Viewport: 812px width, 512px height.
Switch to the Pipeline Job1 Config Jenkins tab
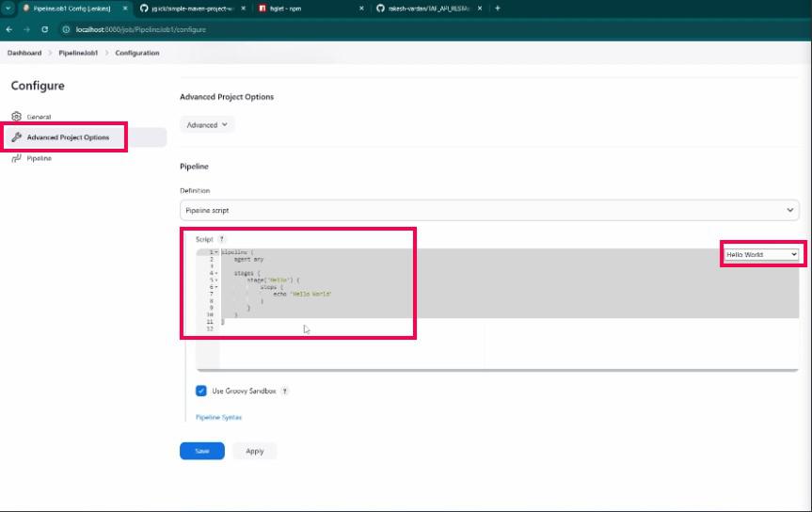[72, 8]
